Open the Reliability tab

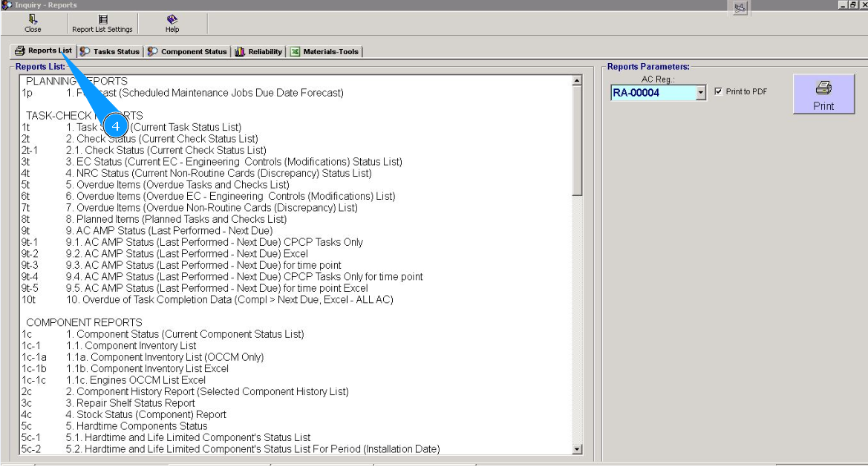259,51
